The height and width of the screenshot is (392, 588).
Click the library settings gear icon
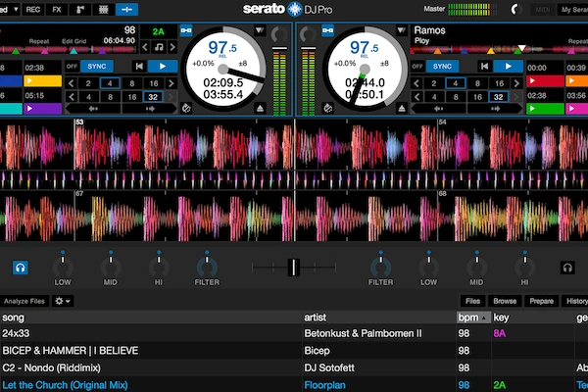tap(63, 301)
